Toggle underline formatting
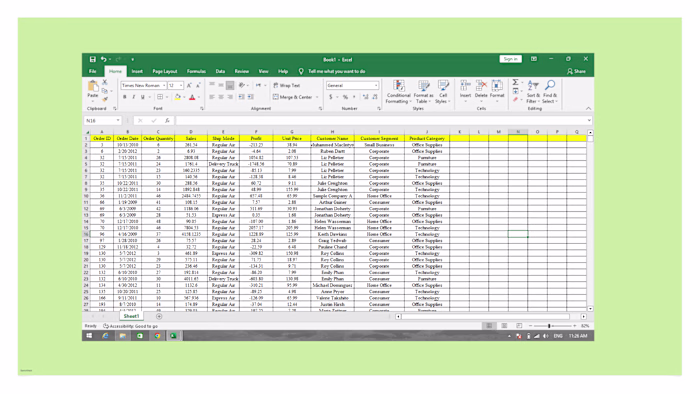The width and height of the screenshot is (700, 394). coord(143,97)
